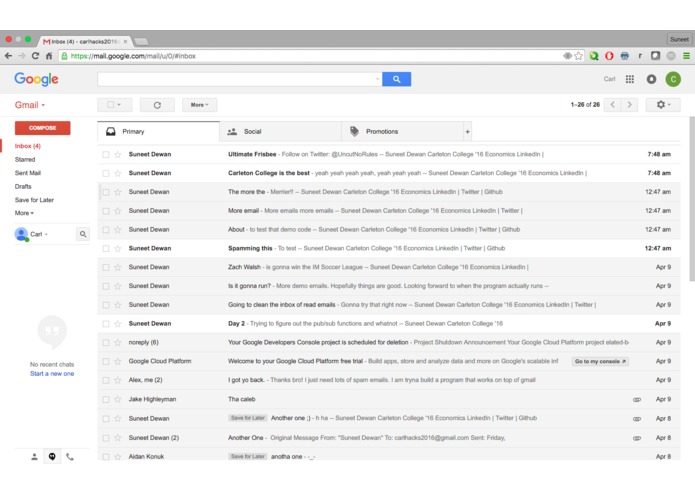Open Save for Later label

pos(34,200)
